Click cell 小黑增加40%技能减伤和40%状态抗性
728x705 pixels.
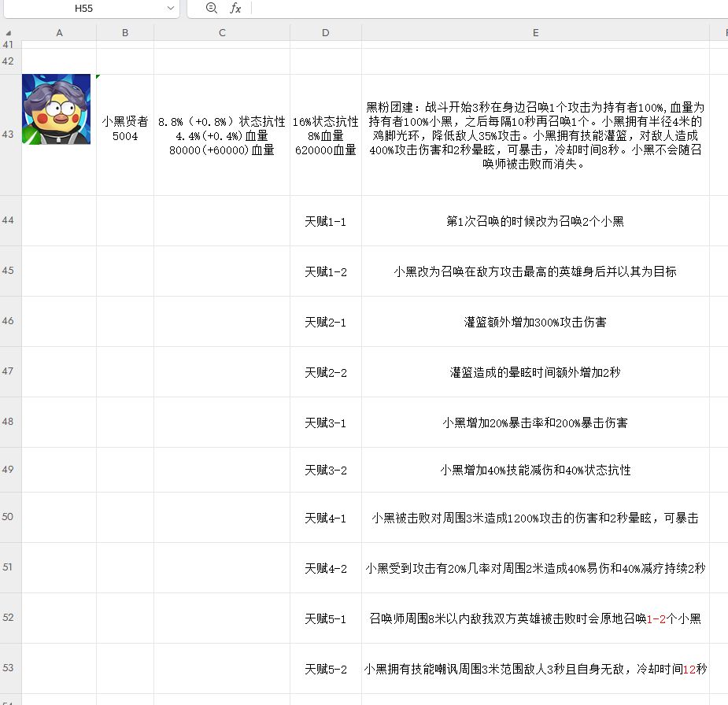click(x=535, y=470)
